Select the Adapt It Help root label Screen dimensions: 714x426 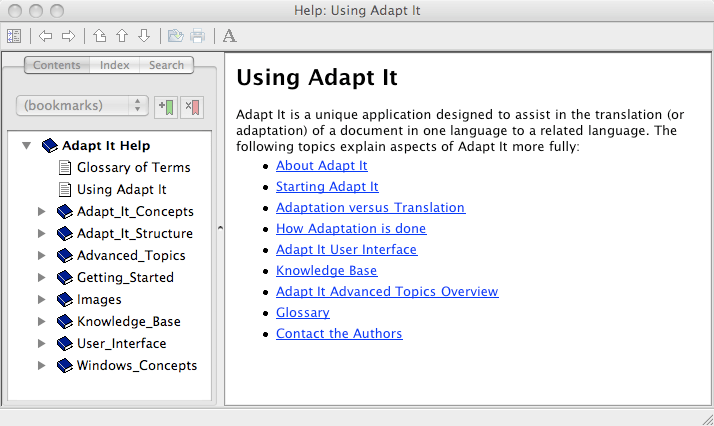tap(106, 146)
